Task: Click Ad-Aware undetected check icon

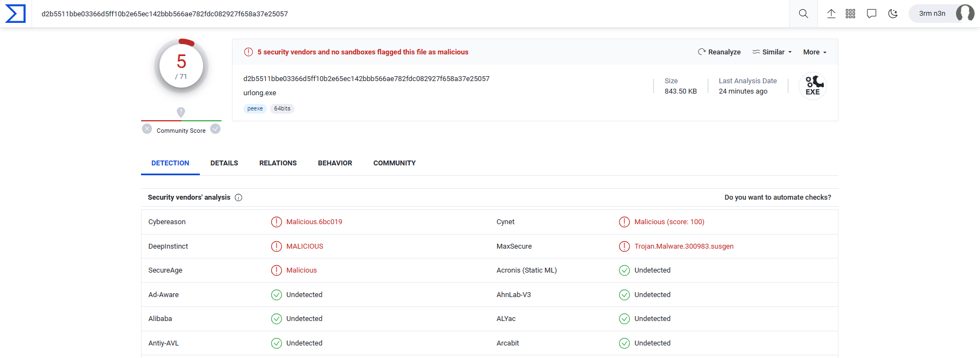Action: tap(277, 295)
